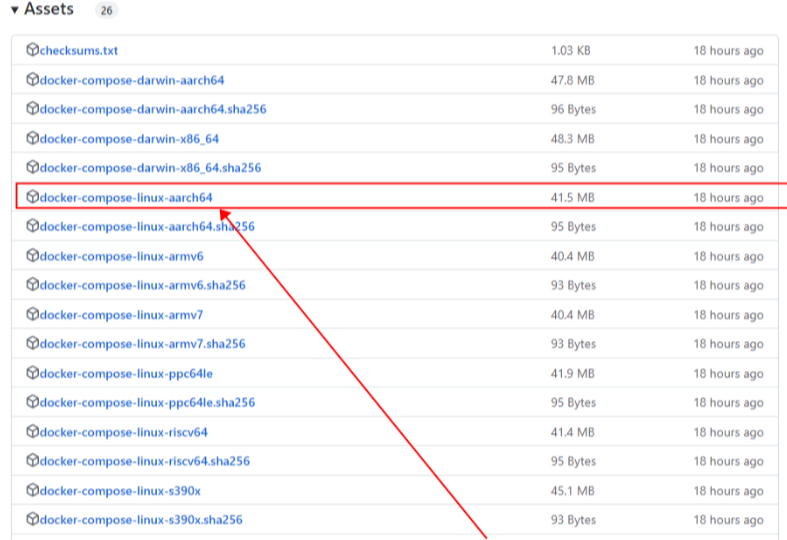Download docker-compose-linux-armv7 binary
Screen dimensions: 787x540
coord(121,315)
